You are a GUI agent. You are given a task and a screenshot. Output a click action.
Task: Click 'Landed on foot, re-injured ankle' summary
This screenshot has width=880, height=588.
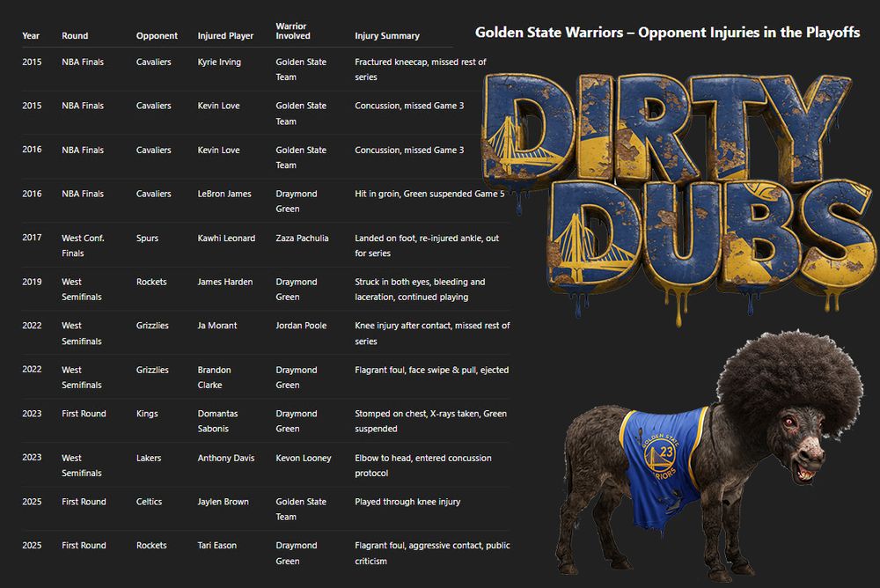(427, 246)
